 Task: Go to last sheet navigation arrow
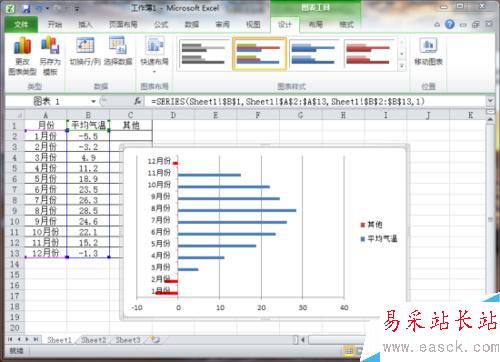35,340
